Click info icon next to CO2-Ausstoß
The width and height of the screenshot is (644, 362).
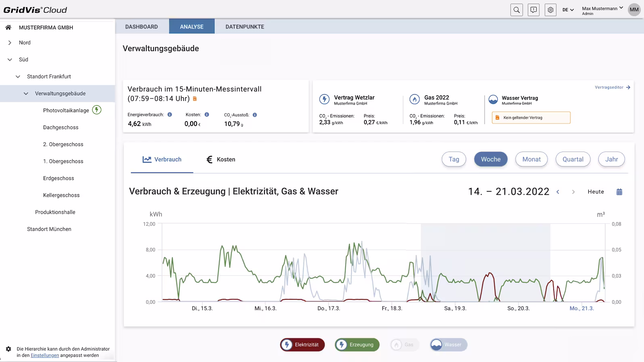[x=255, y=115]
